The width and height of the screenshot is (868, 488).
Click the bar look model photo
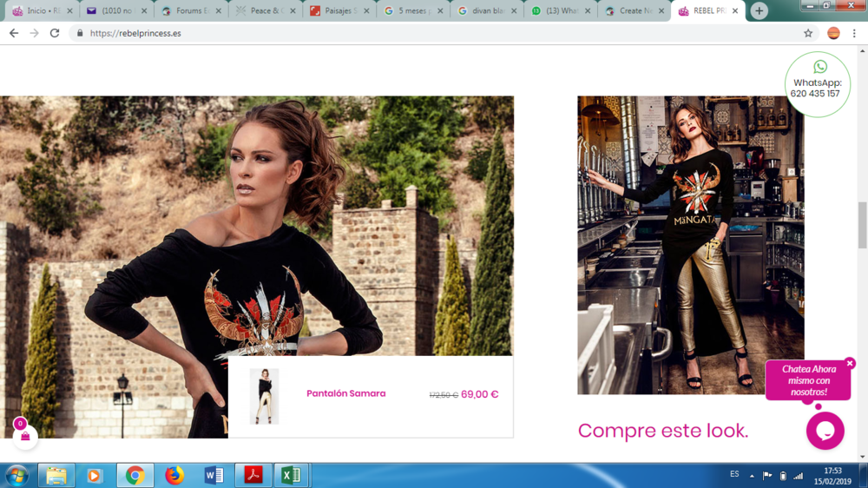[x=690, y=245]
